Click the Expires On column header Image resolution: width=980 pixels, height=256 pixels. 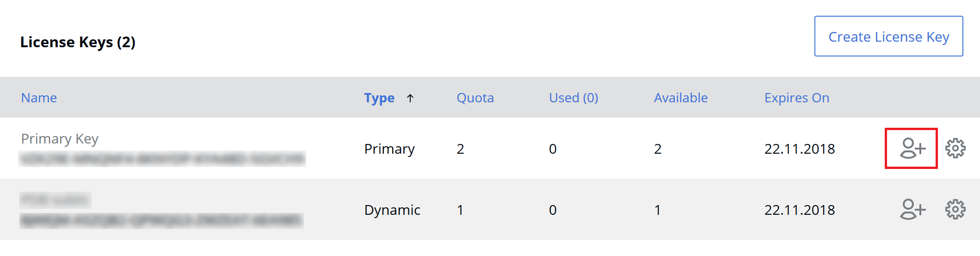click(x=796, y=98)
